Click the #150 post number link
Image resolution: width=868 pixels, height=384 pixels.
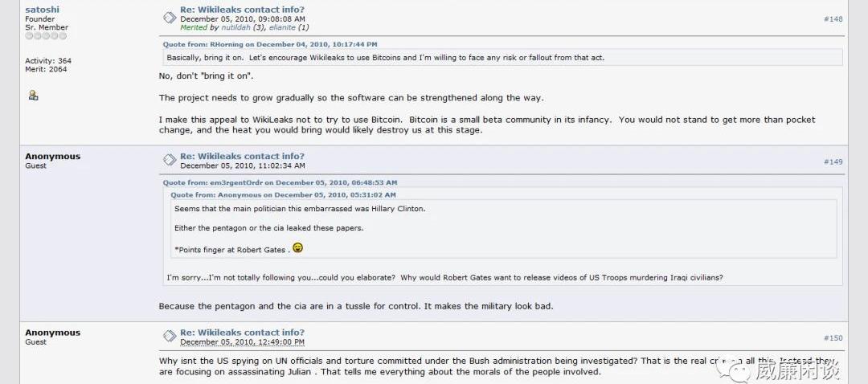point(833,337)
